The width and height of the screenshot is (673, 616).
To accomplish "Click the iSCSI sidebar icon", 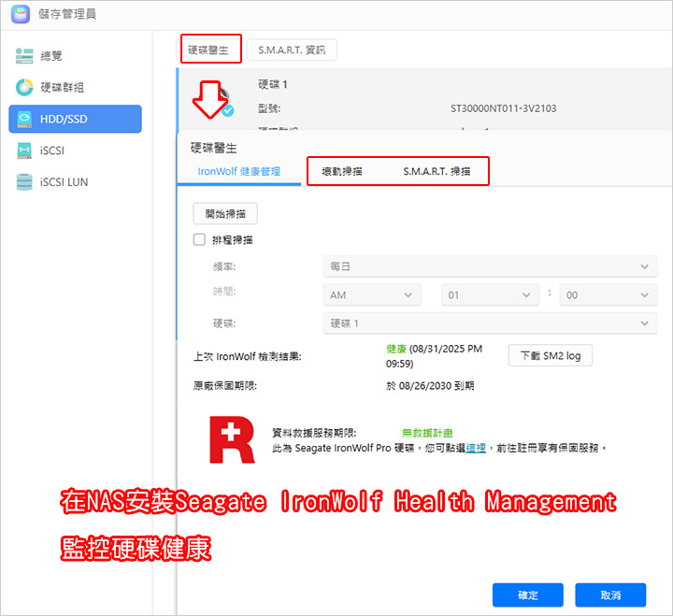I will [x=24, y=150].
